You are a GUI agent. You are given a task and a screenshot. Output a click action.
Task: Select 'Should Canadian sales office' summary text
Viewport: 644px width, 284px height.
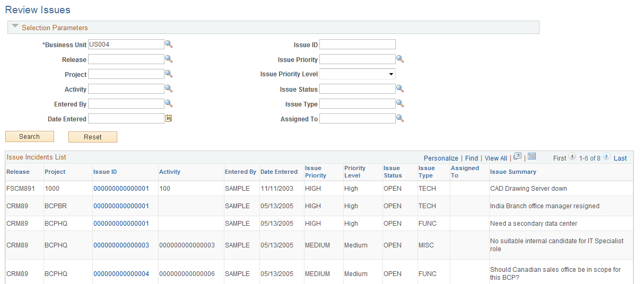(x=555, y=273)
